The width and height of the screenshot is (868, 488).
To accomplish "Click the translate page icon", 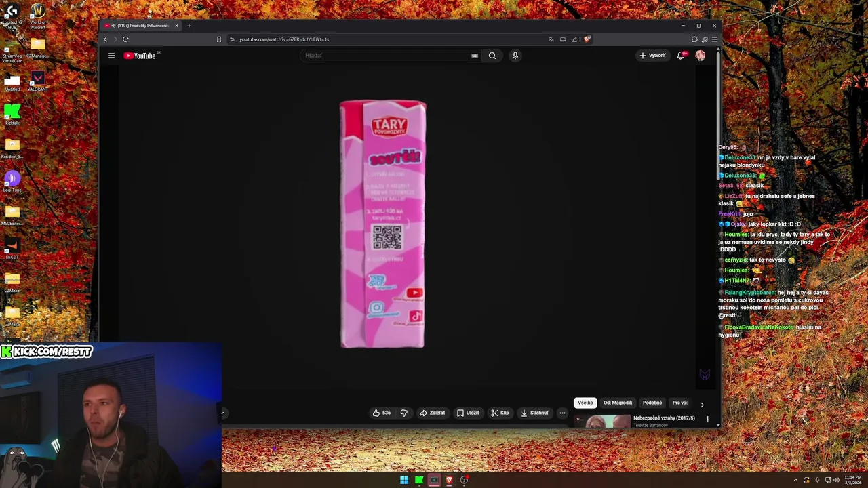I will 551,39.
